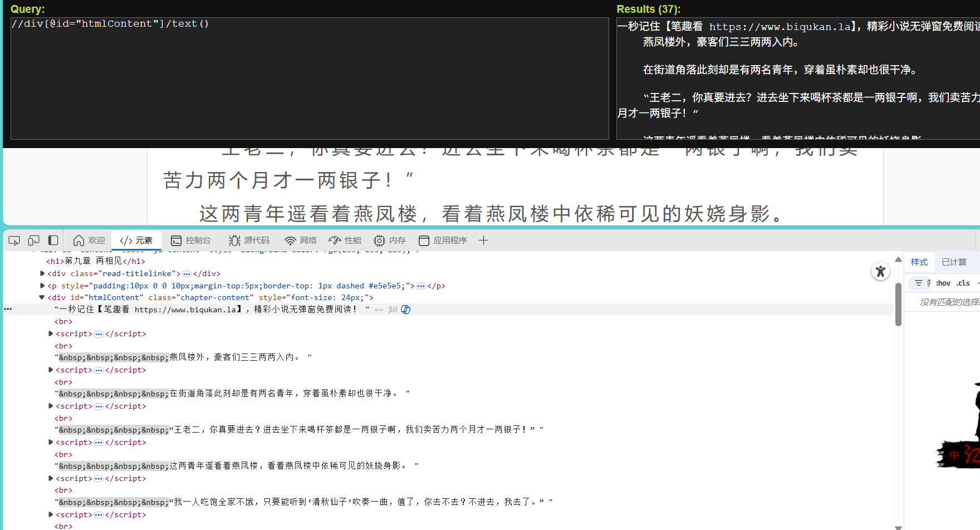Image resolution: width=980 pixels, height=530 pixels.
Task: Toggle the :hov element state button
Action: pos(943,283)
